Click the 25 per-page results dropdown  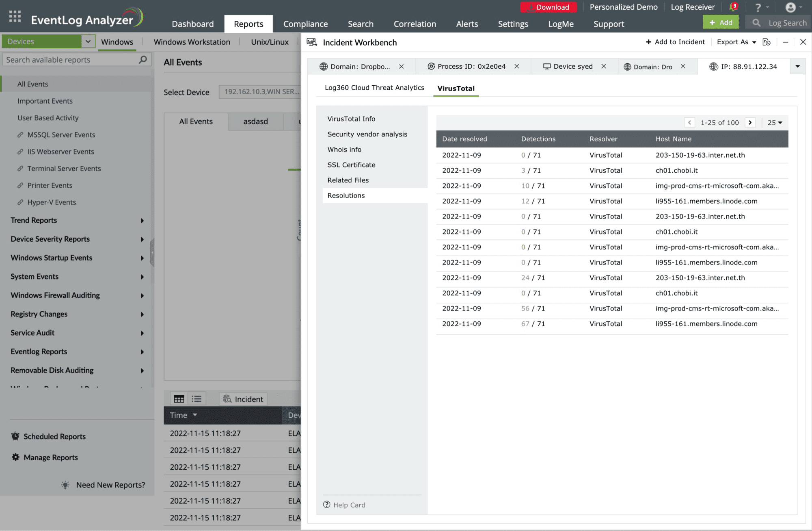[775, 123]
